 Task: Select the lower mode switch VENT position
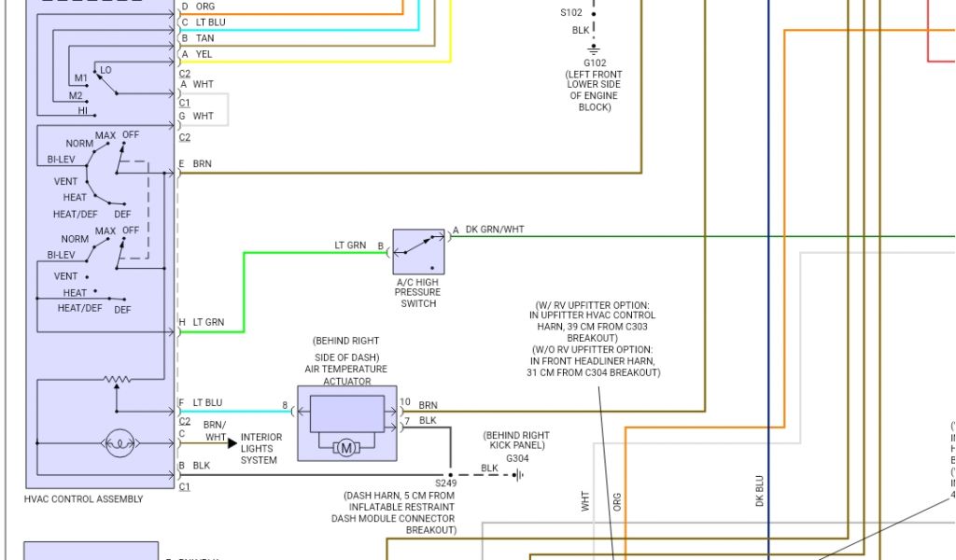coord(66,276)
